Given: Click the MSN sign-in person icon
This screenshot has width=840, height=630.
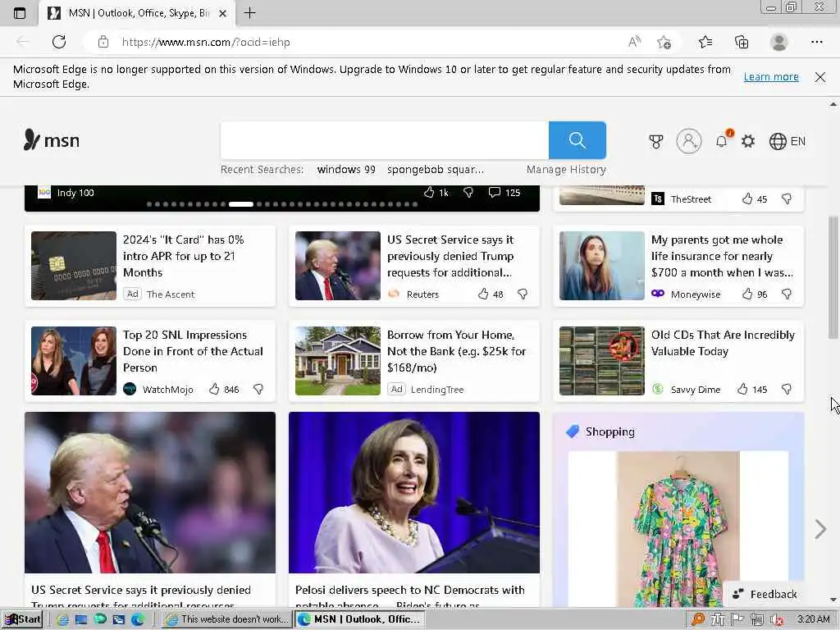Looking at the screenshot, I should pyautogui.click(x=689, y=141).
